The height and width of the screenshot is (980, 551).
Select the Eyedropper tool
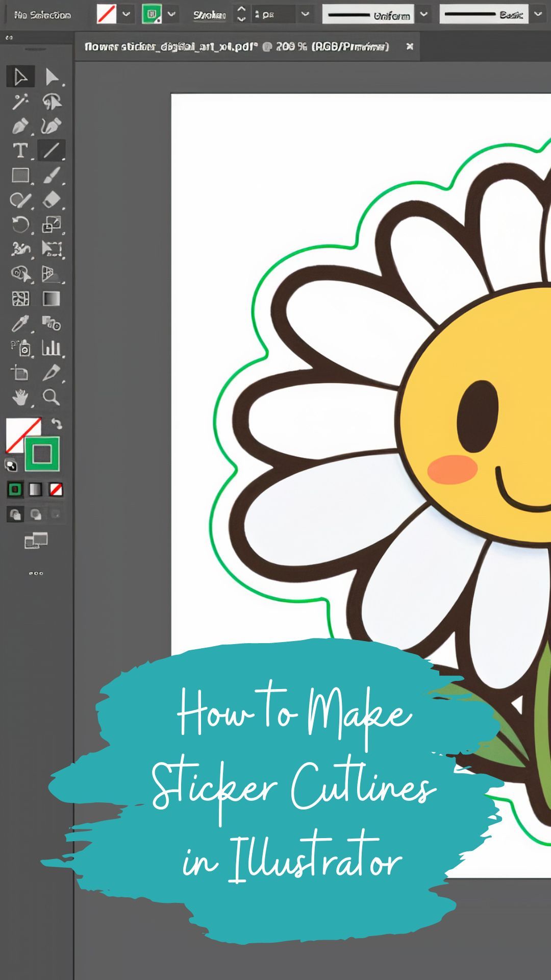point(20,323)
